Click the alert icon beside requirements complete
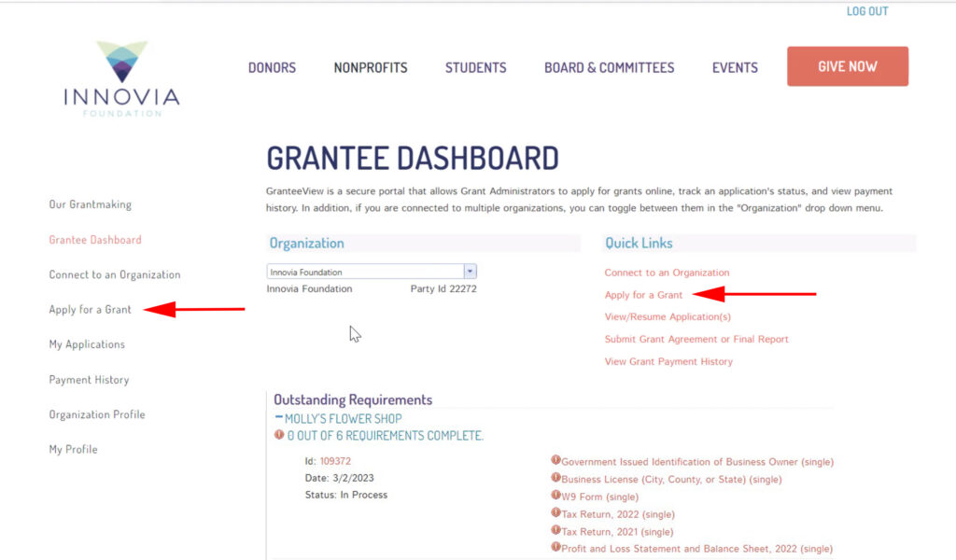Screen dimensions: 956x560 pyautogui.click(x=279, y=435)
